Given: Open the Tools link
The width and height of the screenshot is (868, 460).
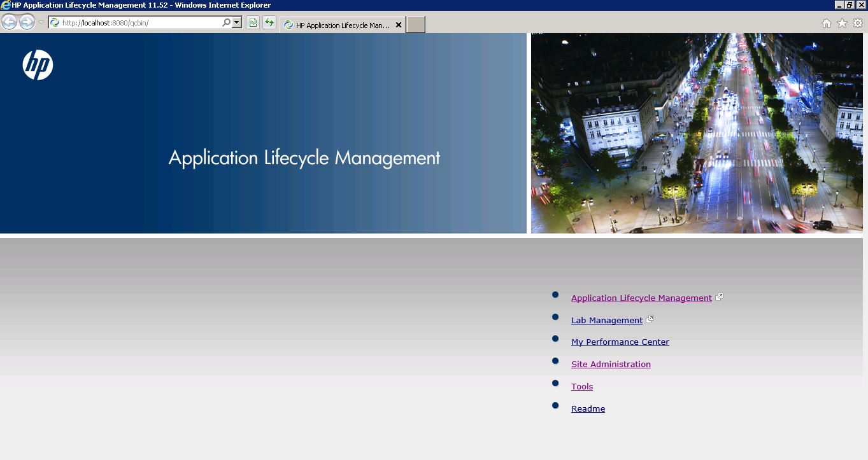Looking at the screenshot, I should 582,386.
